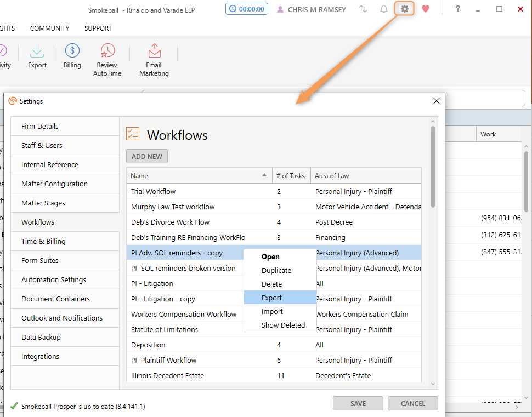Click the heart icon in the title bar
Image resolution: width=532 pixels, height=417 pixels.
click(426, 9)
